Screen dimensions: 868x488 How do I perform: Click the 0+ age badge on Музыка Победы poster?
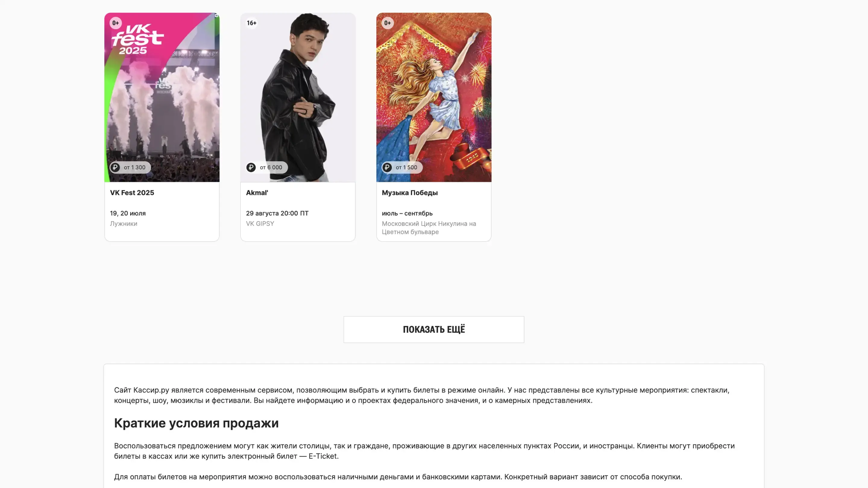pos(388,23)
